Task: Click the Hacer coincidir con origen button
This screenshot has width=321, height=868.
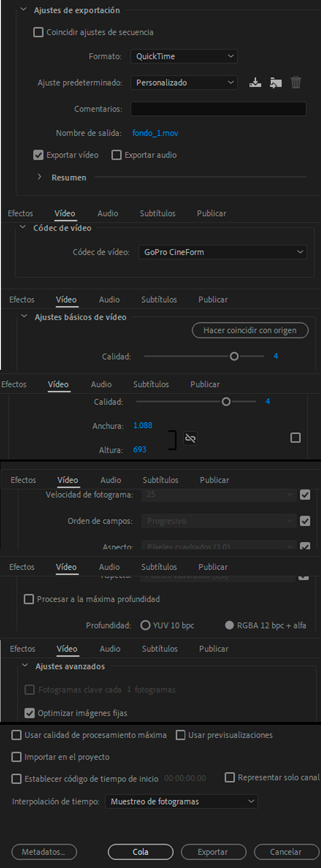Action: pos(250,330)
